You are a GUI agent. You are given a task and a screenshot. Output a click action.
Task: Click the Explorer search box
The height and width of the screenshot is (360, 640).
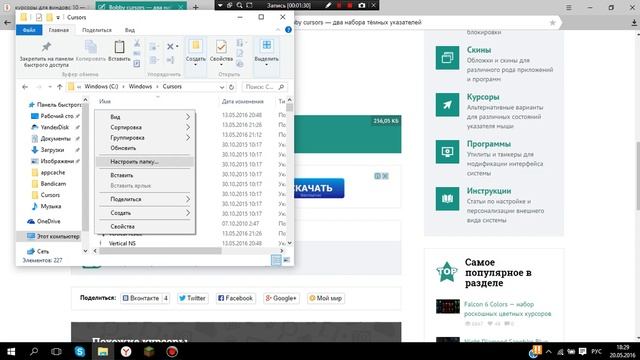click(264, 87)
